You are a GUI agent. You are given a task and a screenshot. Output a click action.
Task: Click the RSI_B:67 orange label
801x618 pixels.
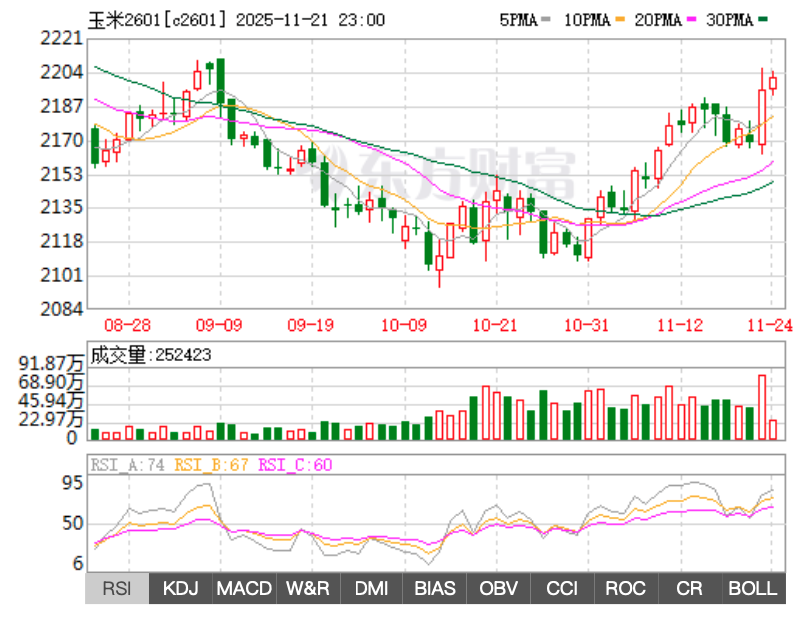pyautogui.click(x=213, y=465)
